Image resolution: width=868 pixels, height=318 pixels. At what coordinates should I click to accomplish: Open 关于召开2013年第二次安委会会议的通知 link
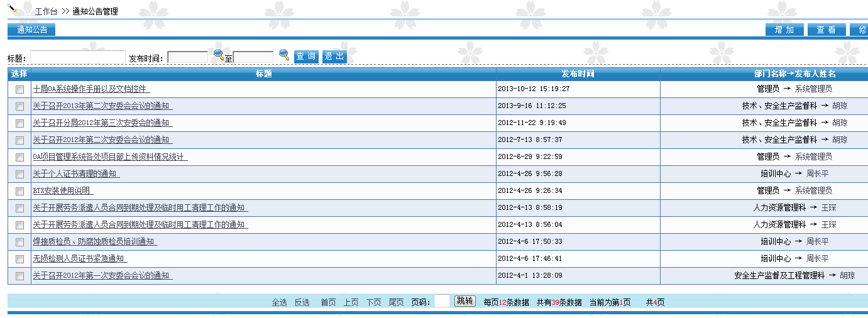[102, 106]
